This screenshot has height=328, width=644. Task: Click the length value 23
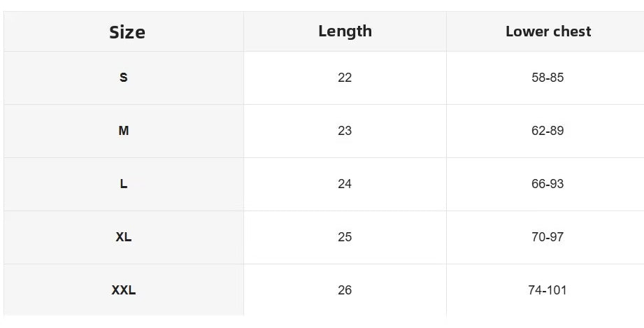pyautogui.click(x=345, y=131)
